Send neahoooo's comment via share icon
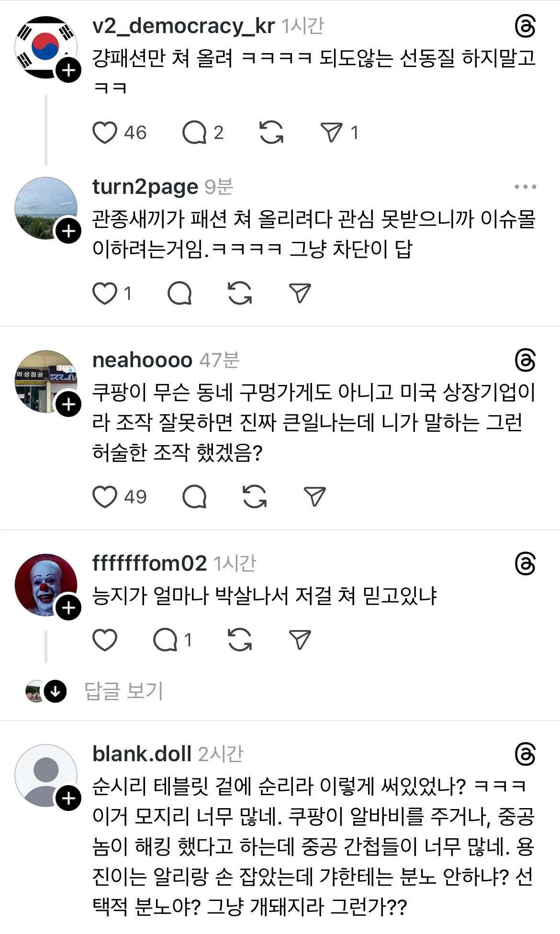560x934 pixels. pyautogui.click(x=315, y=496)
